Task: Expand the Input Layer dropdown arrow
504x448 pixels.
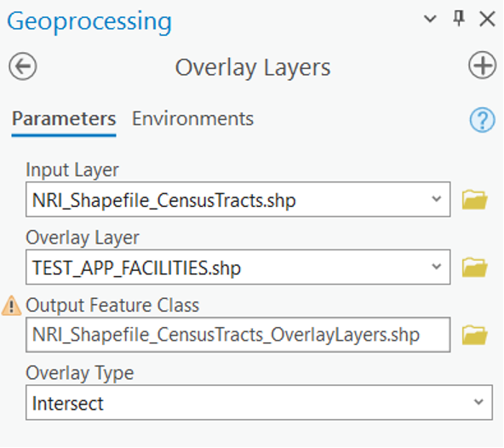Action: coord(436,199)
